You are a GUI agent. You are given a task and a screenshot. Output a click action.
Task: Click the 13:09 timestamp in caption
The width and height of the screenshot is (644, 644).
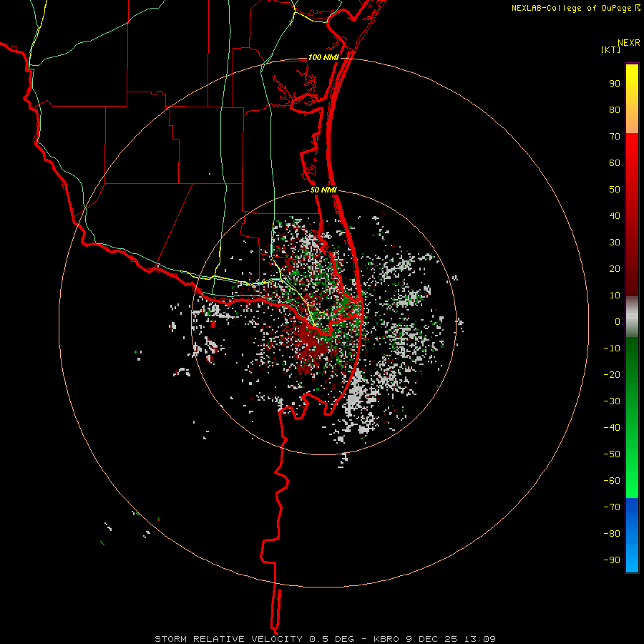click(480, 639)
